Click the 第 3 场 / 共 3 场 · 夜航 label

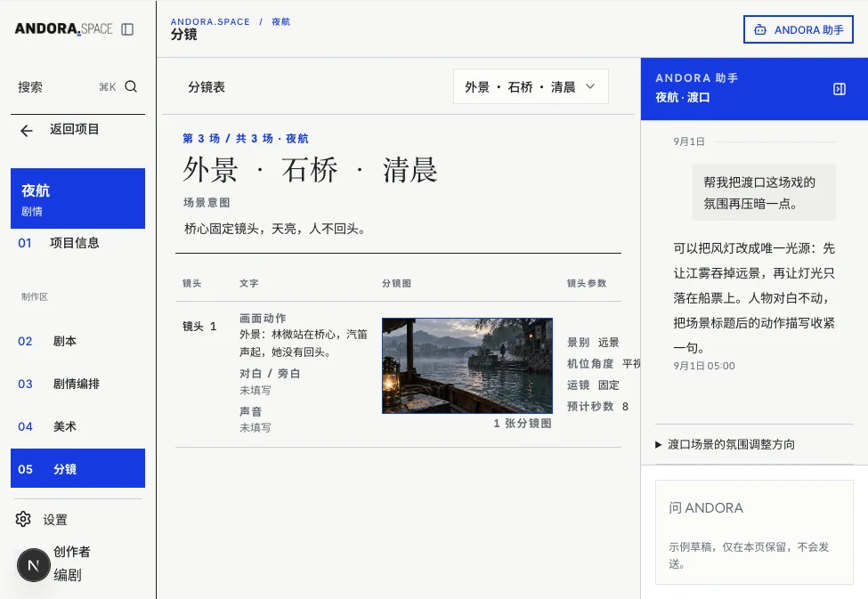point(245,138)
